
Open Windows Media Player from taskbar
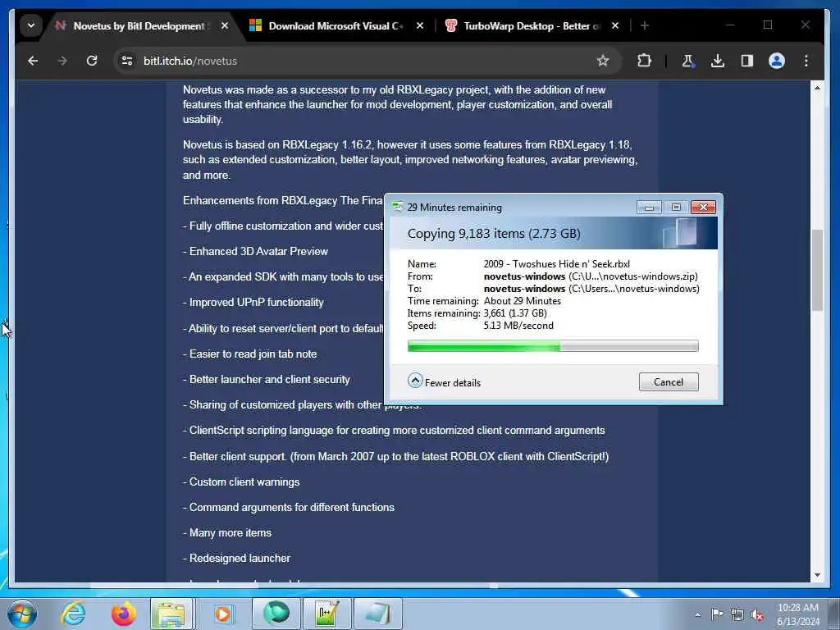pos(223,614)
